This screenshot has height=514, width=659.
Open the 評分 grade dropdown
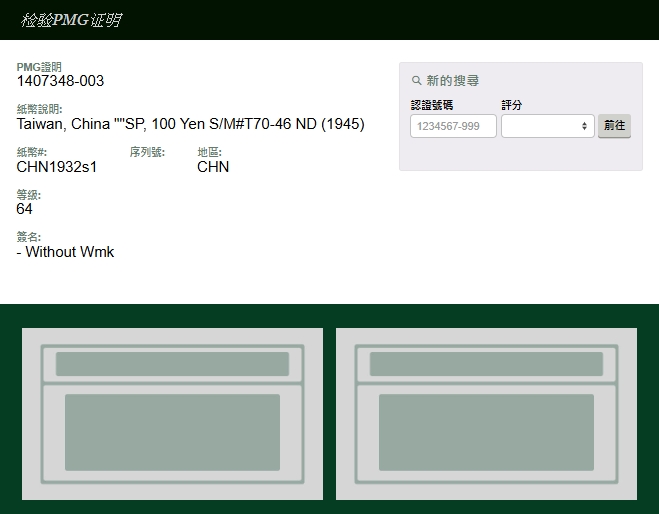tap(548, 126)
